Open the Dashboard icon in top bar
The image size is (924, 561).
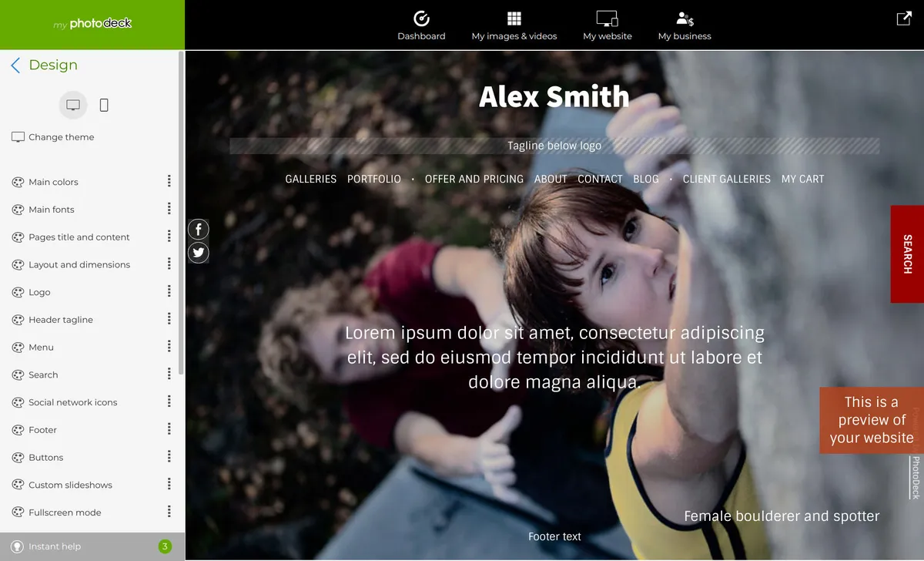coord(421,18)
